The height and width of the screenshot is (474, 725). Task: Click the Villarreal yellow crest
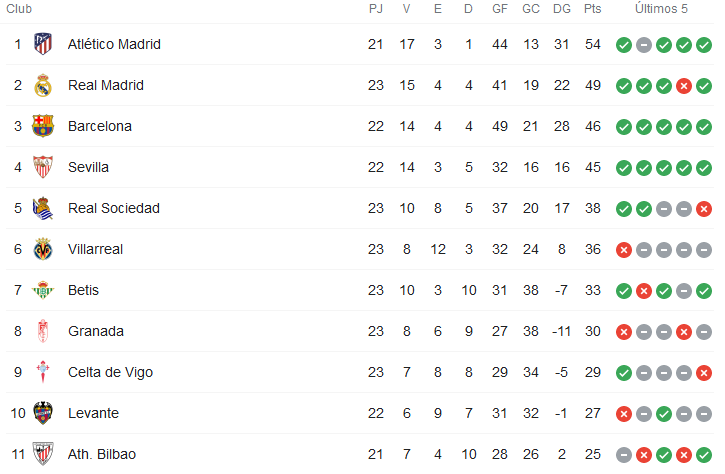tap(43, 249)
